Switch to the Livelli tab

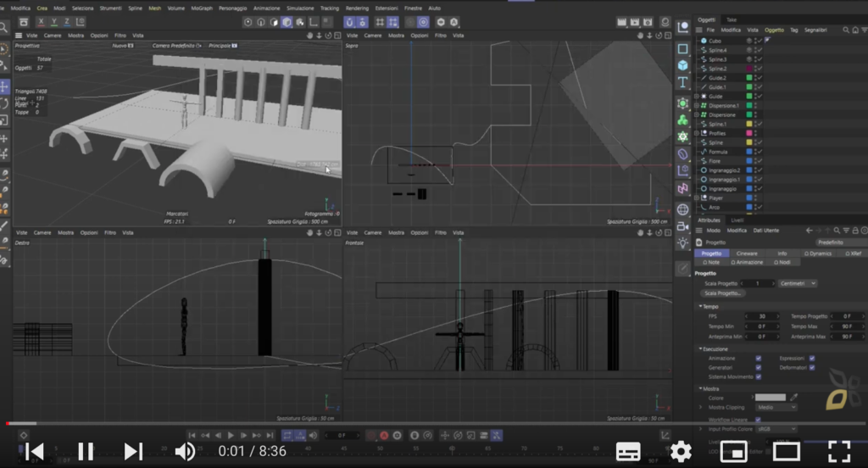click(737, 220)
